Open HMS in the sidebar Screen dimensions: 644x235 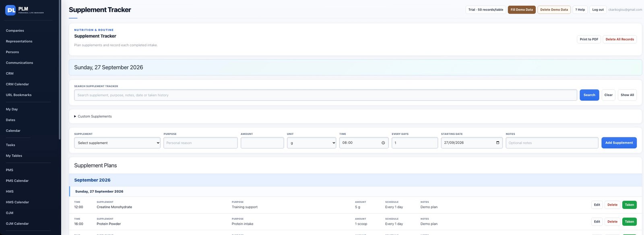(x=10, y=192)
